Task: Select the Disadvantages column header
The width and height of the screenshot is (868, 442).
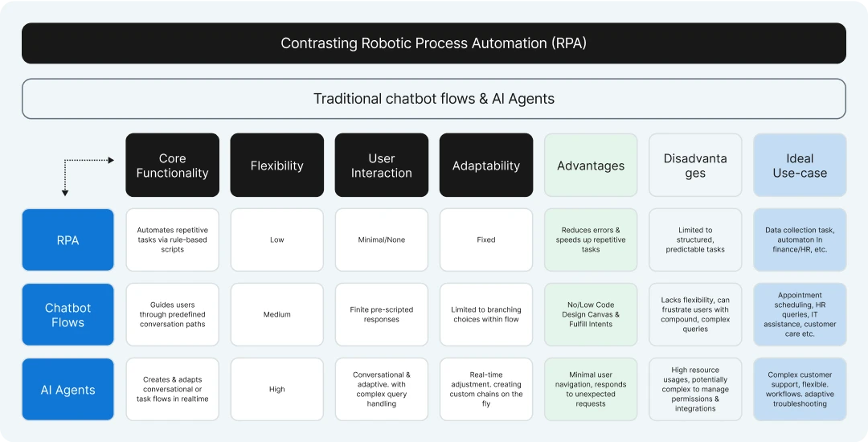Action: click(695, 166)
